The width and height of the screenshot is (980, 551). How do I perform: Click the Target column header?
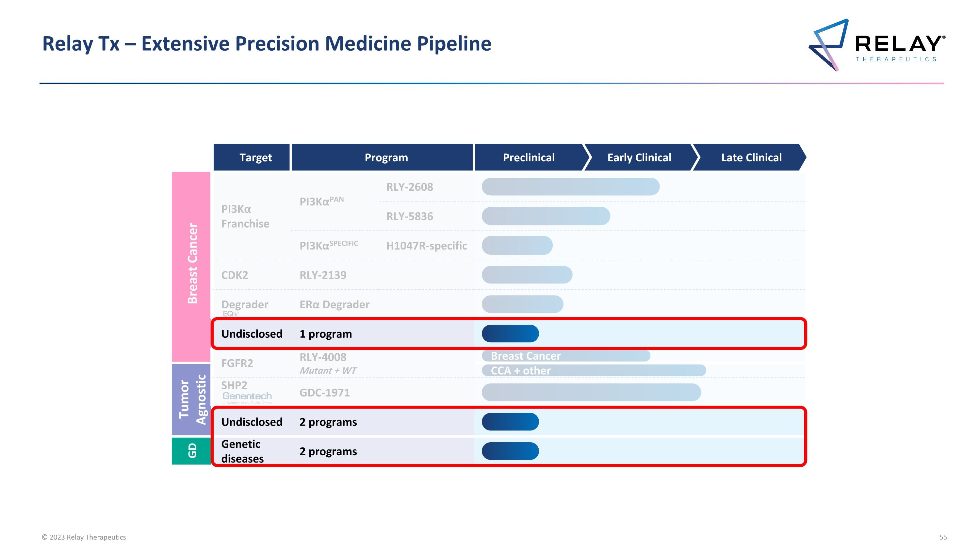(255, 157)
